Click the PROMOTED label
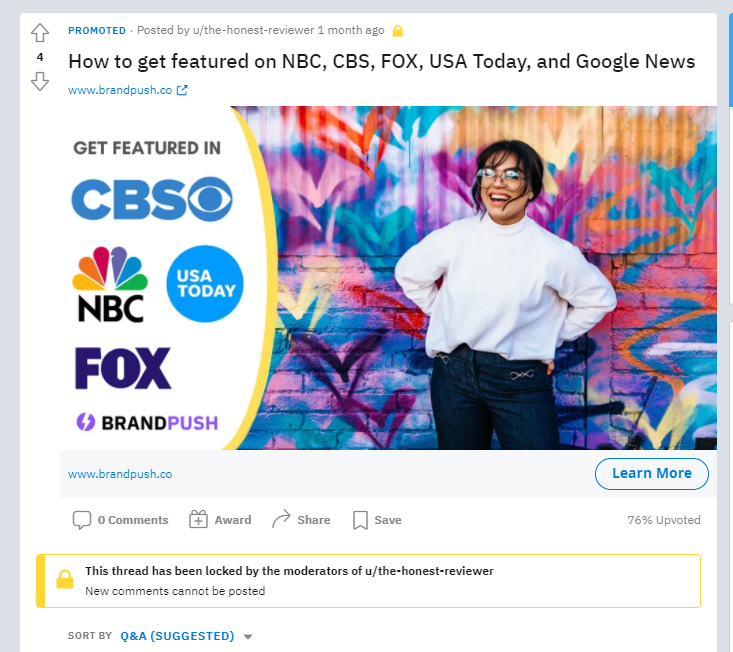Image resolution: width=733 pixels, height=652 pixels. (x=97, y=31)
